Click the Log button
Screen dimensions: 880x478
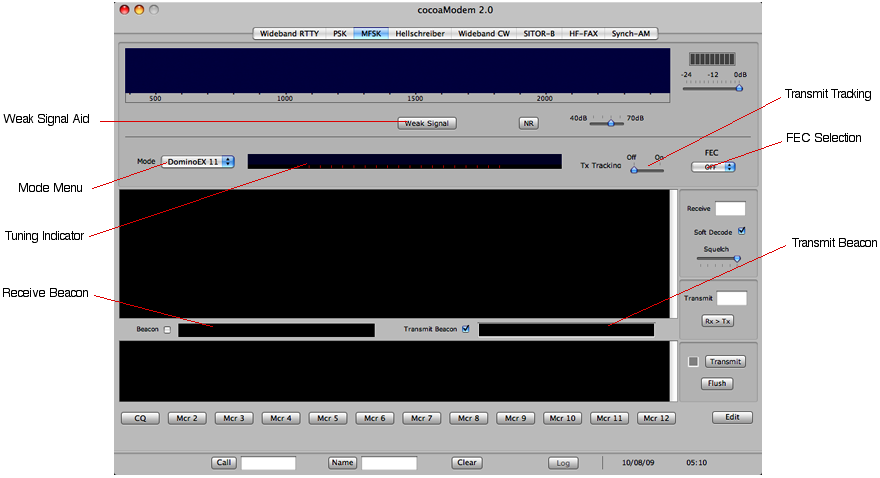click(563, 463)
